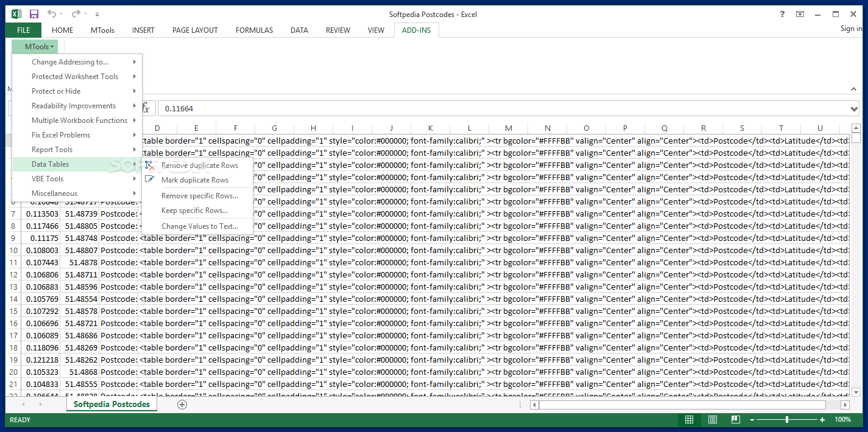This screenshot has height=432, width=868.
Task: Switch to the MTools ribbon tab
Action: [x=102, y=30]
